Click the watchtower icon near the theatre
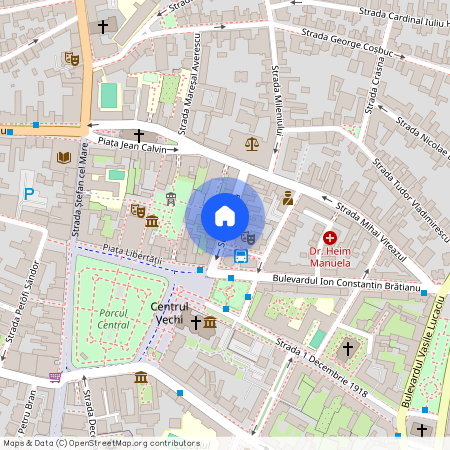This screenshot has width=450, height=450. 171,199
